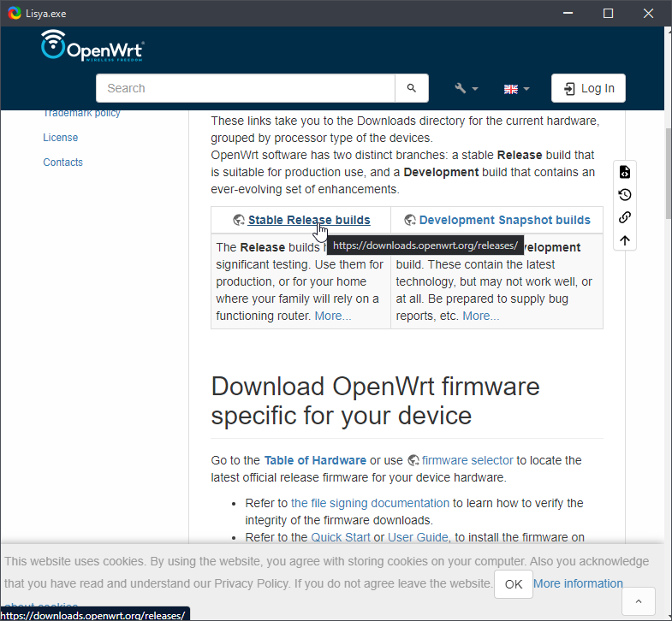This screenshot has height=621, width=672.
Task: Click the scroll-up chevron button at bottom right
Action: (x=639, y=601)
